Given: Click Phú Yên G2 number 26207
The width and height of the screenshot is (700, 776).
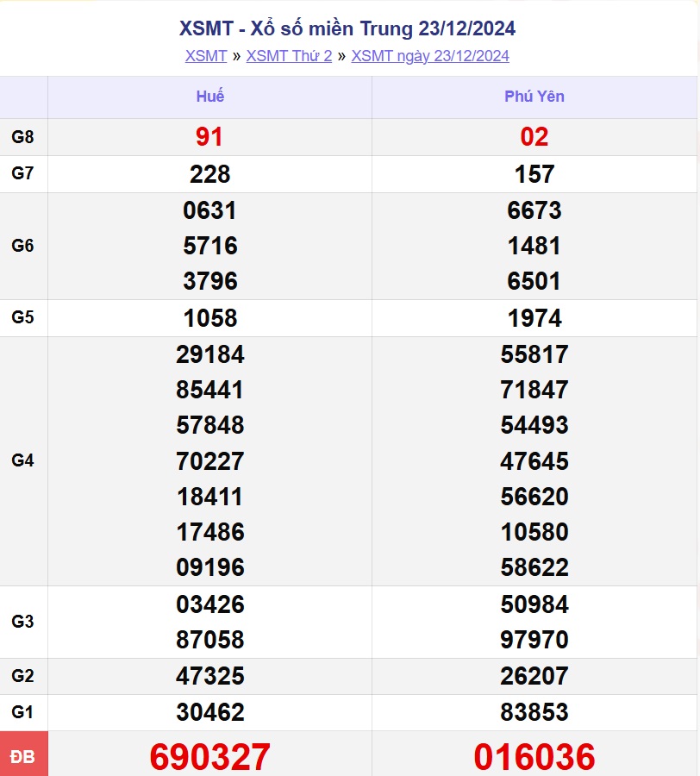Looking at the screenshot, I should (534, 676).
